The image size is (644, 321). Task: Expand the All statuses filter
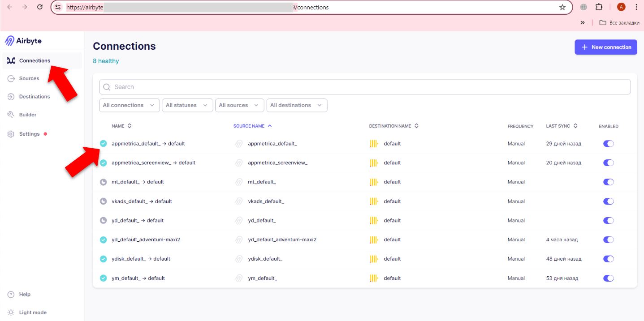(x=187, y=105)
